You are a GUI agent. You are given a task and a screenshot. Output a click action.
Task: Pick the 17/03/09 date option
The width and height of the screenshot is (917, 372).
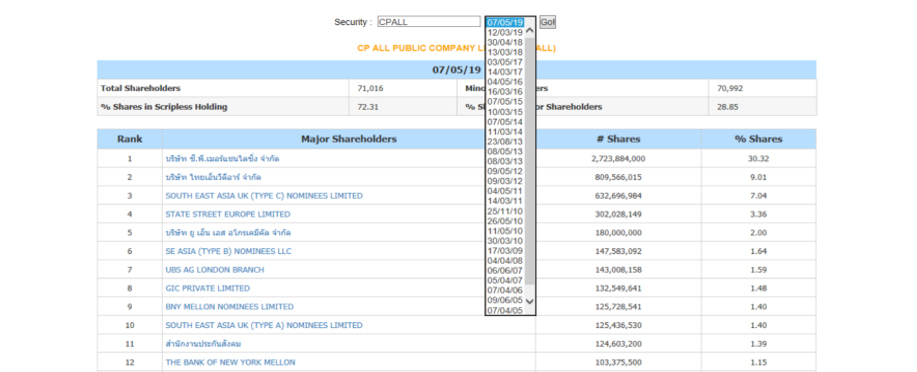[505, 251]
